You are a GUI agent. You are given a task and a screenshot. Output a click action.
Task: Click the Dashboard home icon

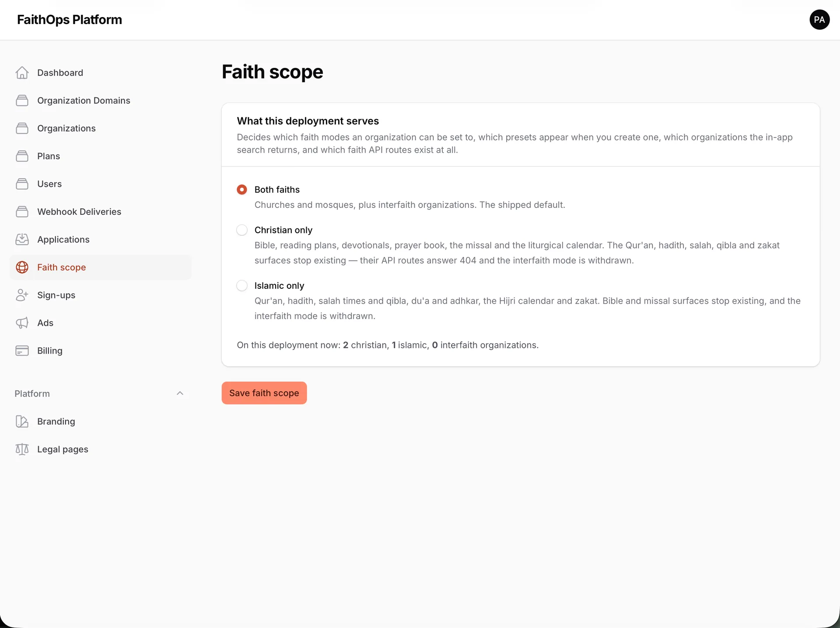[x=22, y=73]
